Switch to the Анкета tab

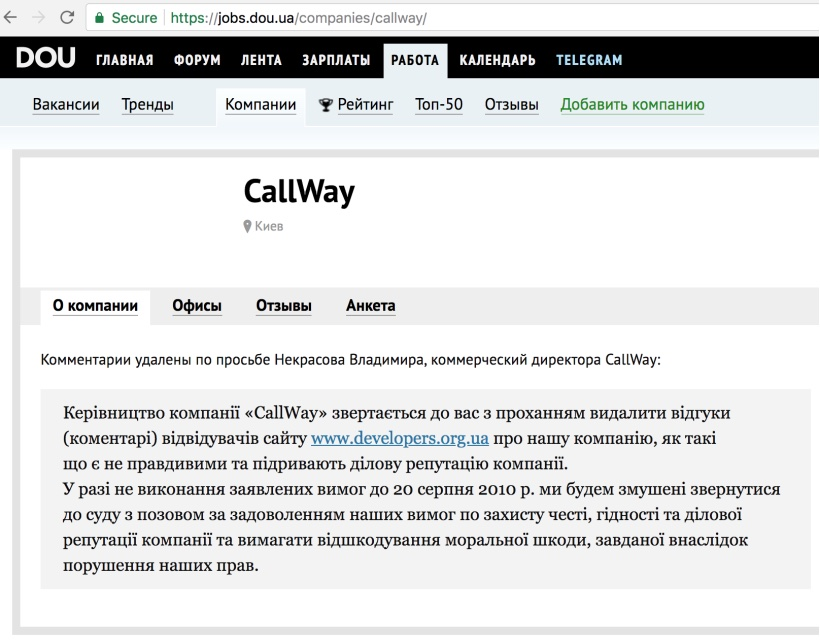[x=370, y=307]
